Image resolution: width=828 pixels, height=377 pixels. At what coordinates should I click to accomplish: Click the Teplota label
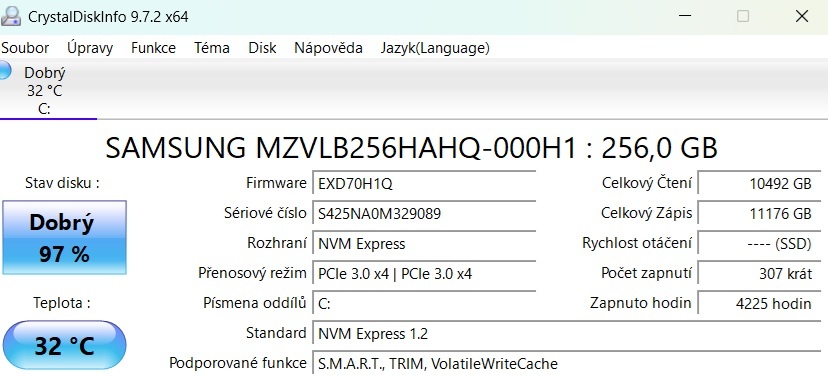pyautogui.click(x=62, y=303)
